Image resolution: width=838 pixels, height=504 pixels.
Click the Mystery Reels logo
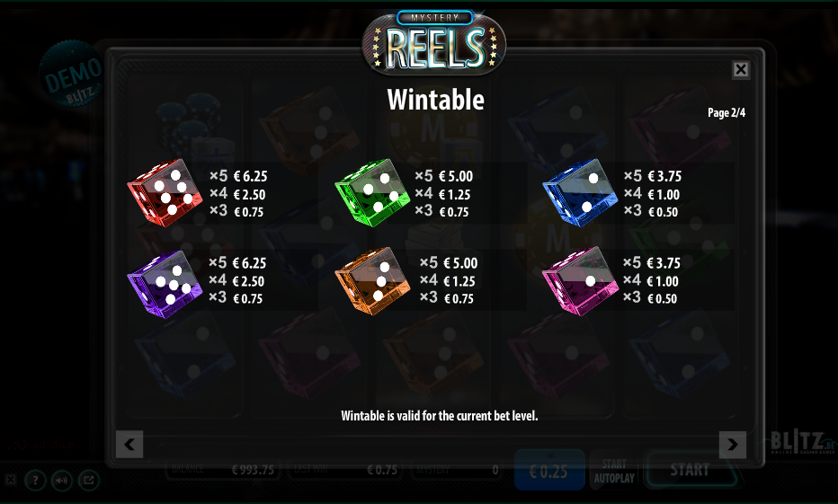(x=434, y=41)
